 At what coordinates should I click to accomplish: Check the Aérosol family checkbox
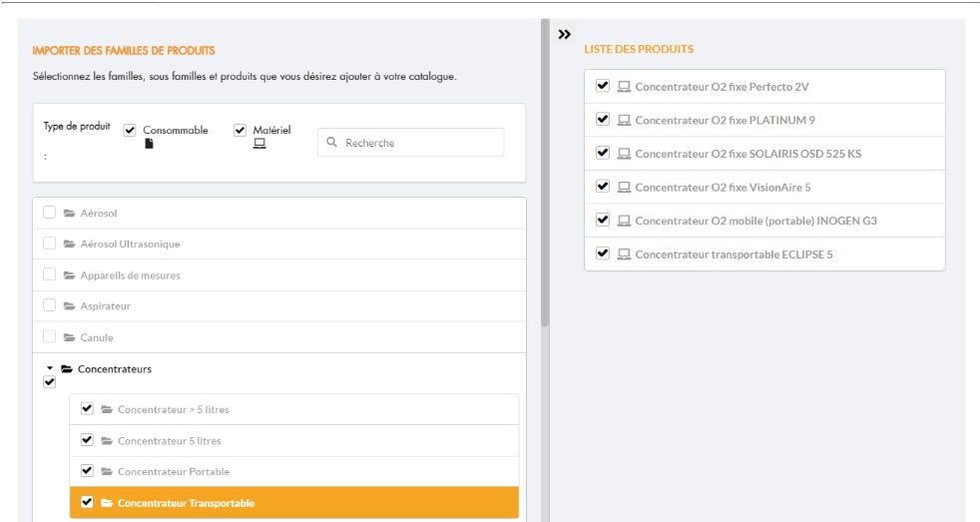49,213
